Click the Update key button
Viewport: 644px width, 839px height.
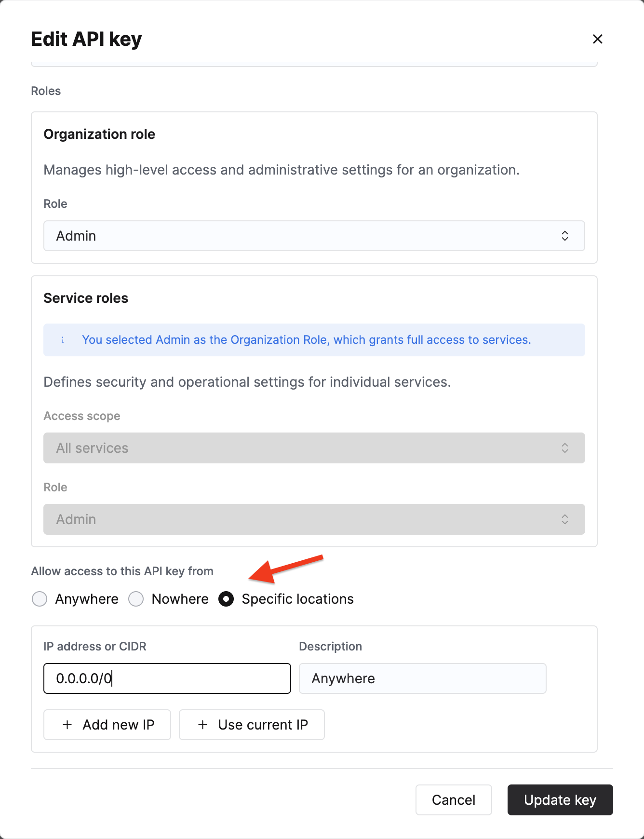[x=560, y=800]
